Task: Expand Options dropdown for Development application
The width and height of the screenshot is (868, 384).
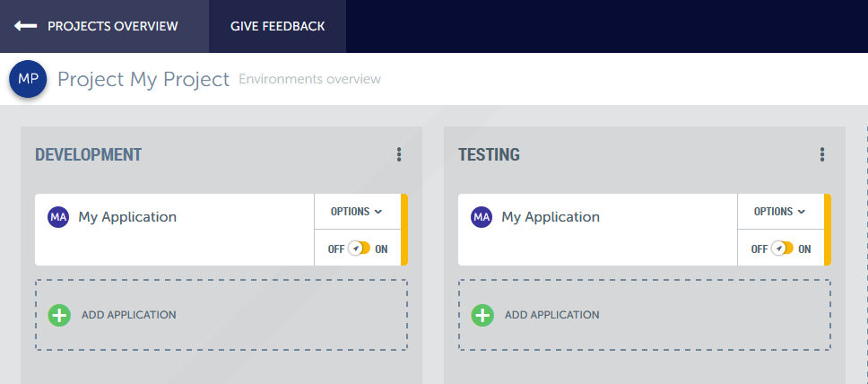Action: click(356, 212)
